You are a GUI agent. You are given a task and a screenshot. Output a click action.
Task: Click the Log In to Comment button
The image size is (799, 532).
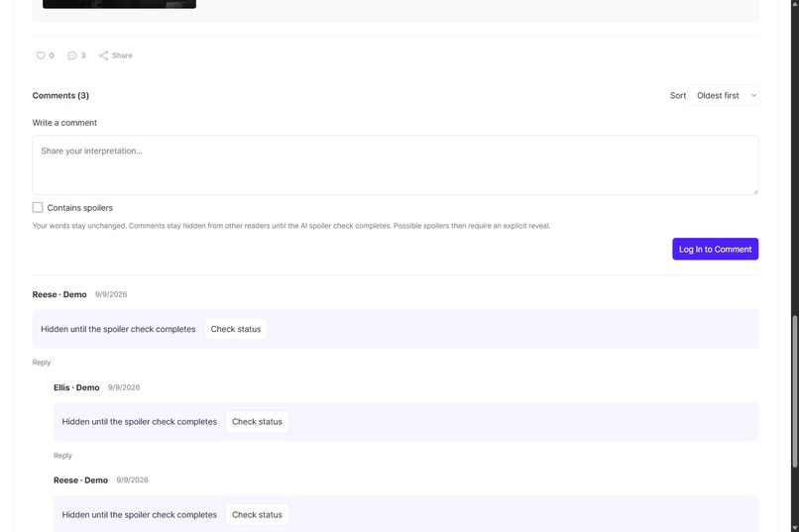pyautogui.click(x=715, y=249)
